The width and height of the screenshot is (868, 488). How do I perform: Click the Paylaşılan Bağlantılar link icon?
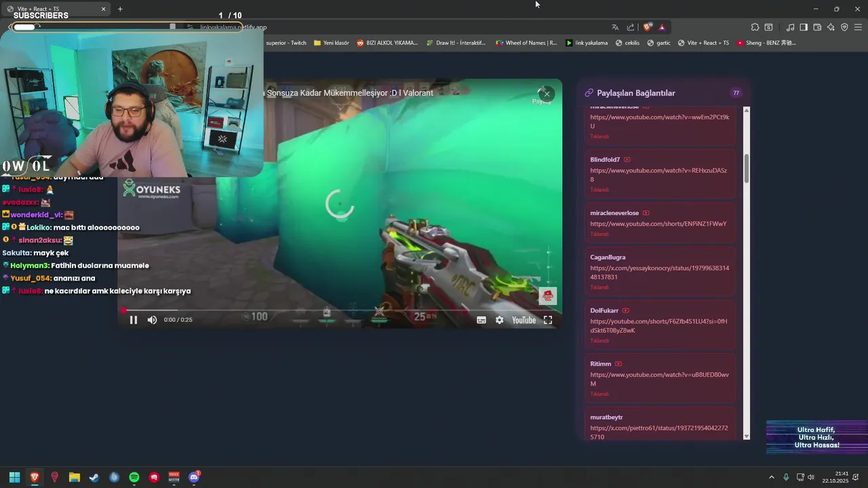(x=589, y=93)
